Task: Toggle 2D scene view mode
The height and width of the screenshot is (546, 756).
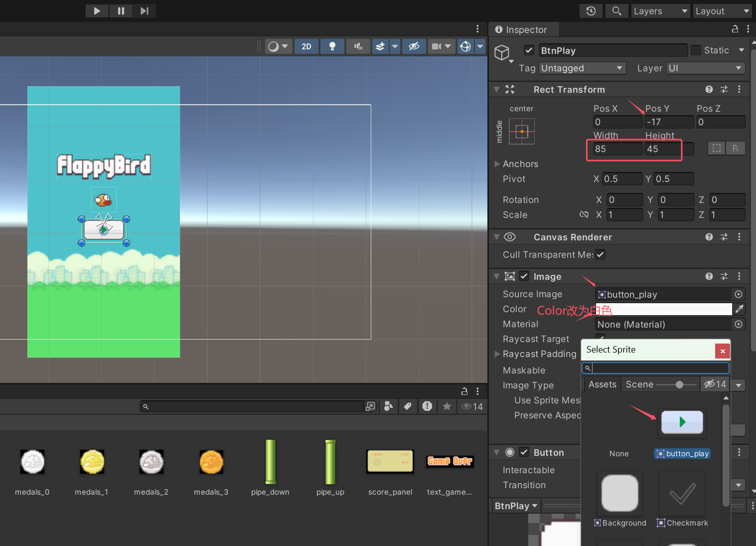Action: [x=306, y=46]
